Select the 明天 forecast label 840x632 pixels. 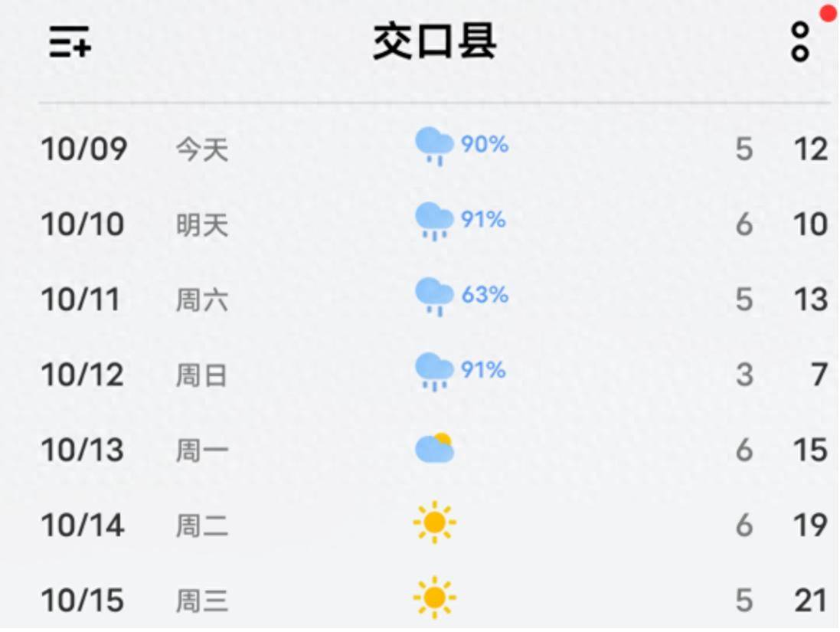point(202,224)
